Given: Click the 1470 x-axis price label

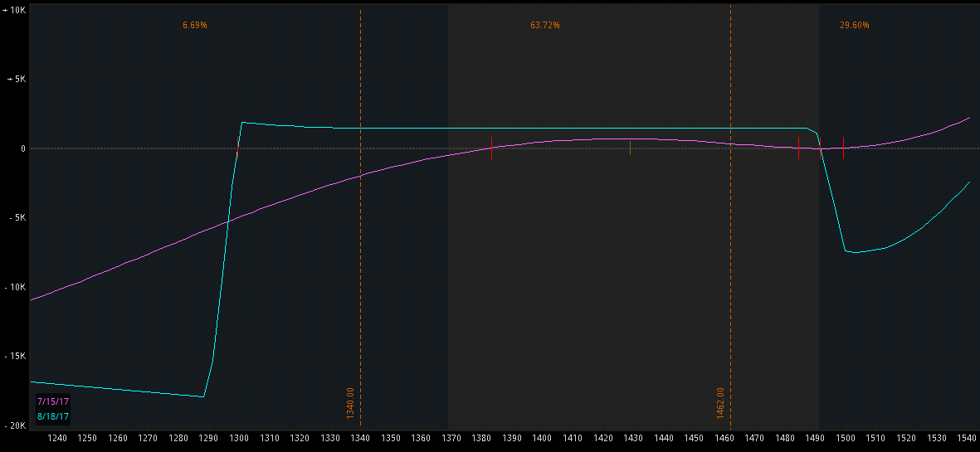Looking at the screenshot, I should (x=754, y=438).
